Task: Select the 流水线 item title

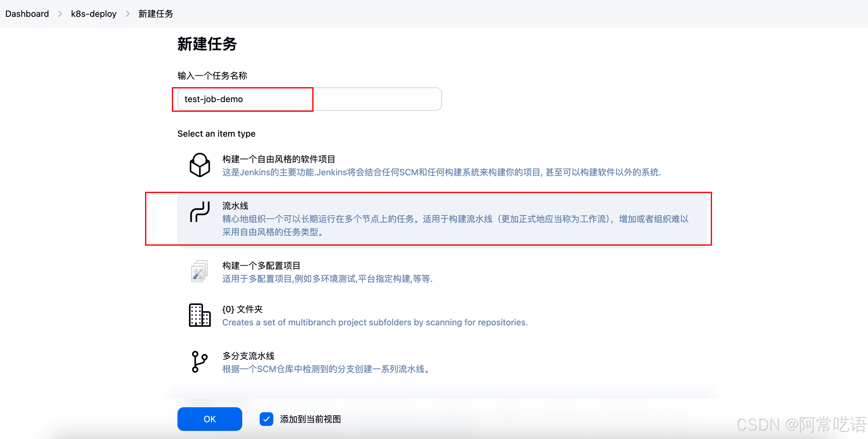Action: click(235, 206)
